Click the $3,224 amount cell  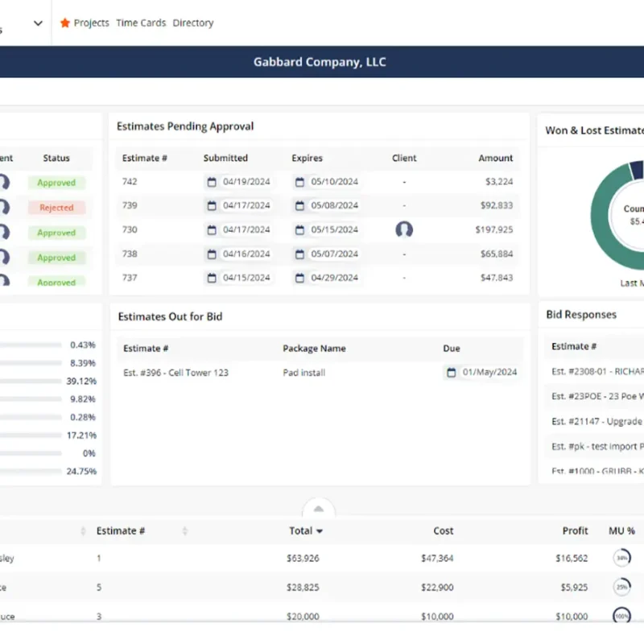coord(499,182)
